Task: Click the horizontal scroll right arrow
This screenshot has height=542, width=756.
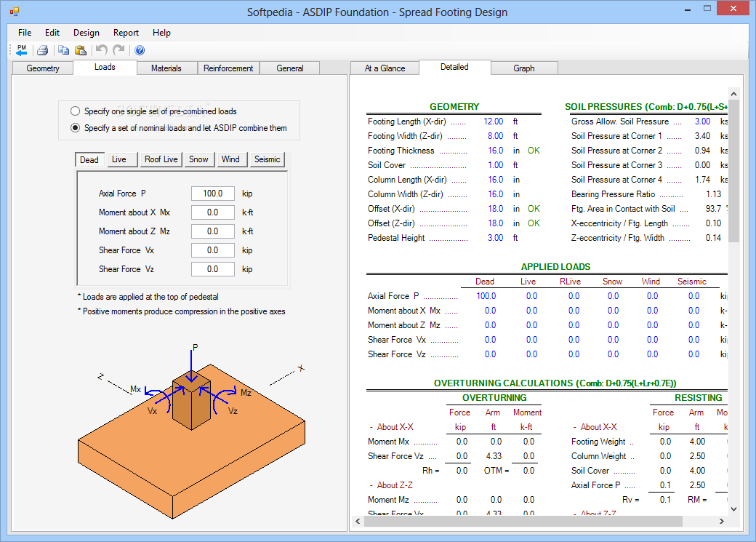Action: point(722,521)
